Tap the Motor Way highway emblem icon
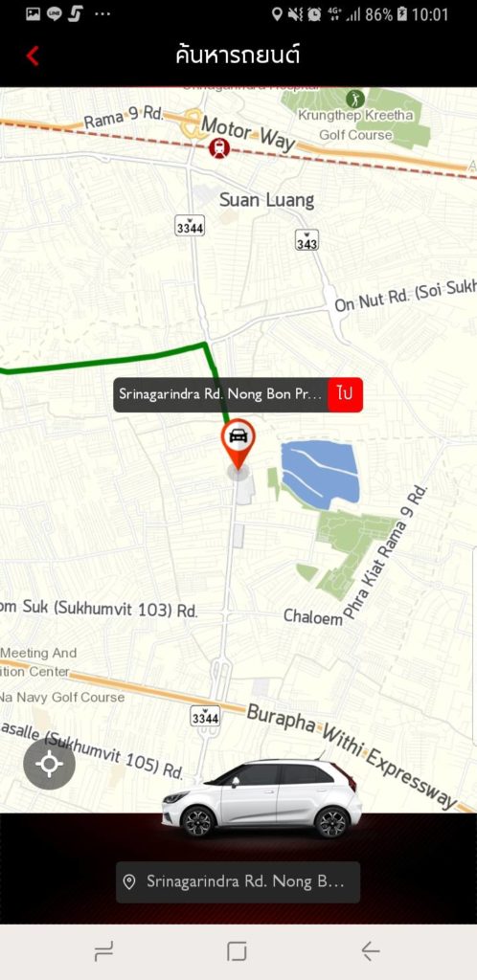The height and width of the screenshot is (980, 477). [x=191, y=123]
